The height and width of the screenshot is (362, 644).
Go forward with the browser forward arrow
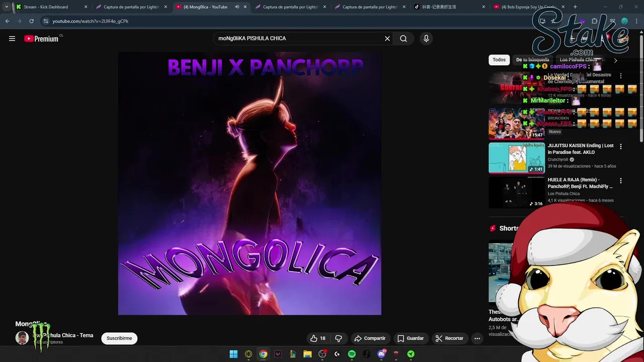coord(19,21)
